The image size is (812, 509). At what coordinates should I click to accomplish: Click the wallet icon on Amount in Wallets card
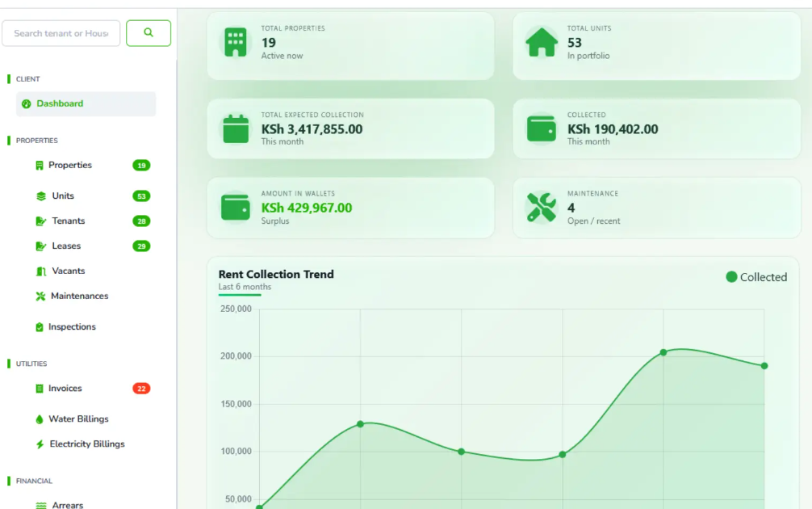click(234, 208)
